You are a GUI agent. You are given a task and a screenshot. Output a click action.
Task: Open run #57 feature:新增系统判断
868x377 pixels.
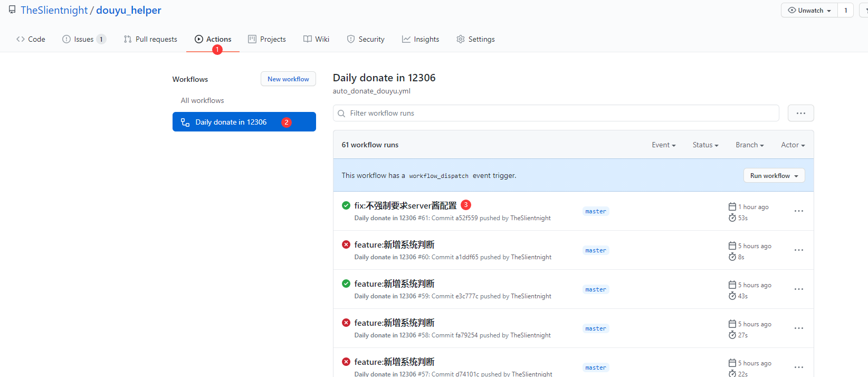pyautogui.click(x=394, y=362)
